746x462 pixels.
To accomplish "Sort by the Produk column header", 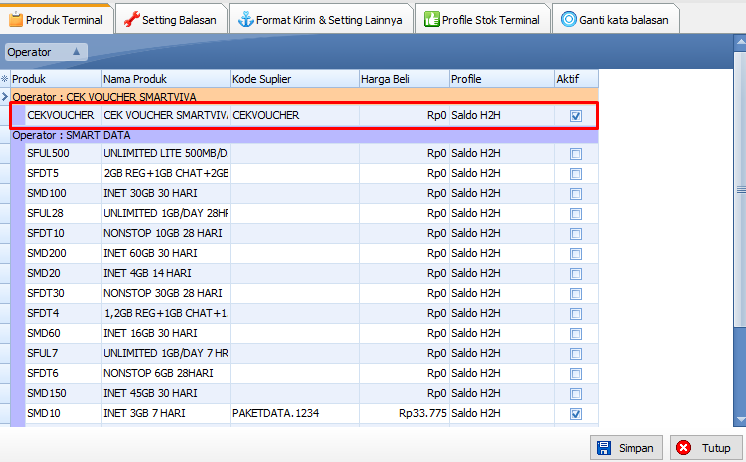I will pyautogui.click(x=56, y=79).
